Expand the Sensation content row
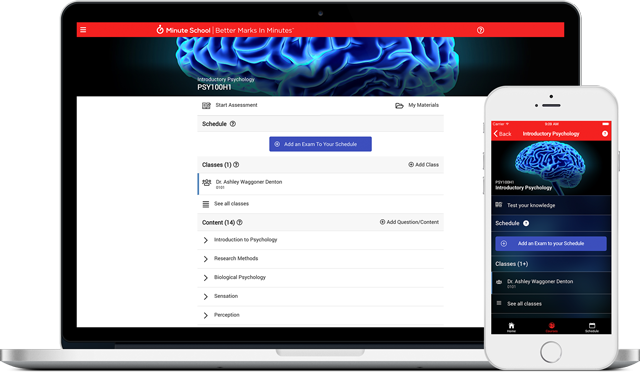This screenshot has width=640, height=372. click(320, 296)
